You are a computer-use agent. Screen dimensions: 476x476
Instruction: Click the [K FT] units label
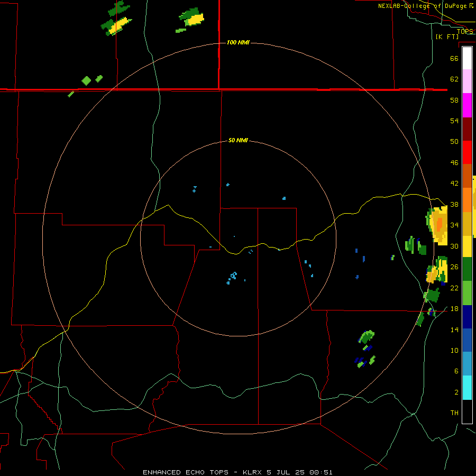[x=447, y=36]
